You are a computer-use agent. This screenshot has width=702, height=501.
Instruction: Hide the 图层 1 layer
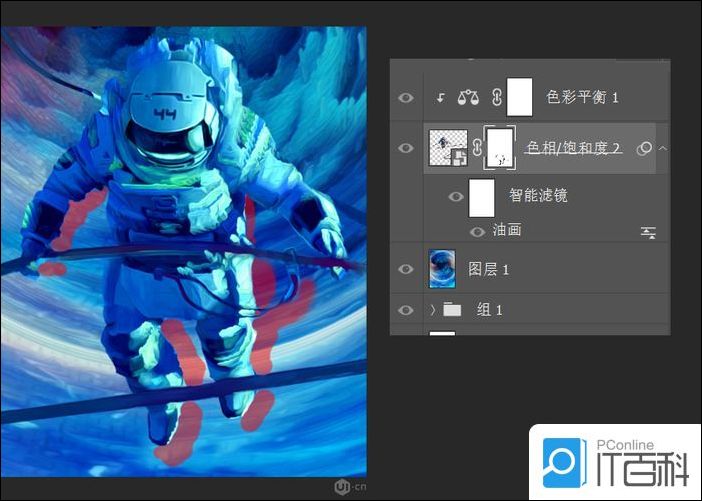click(406, 269)
